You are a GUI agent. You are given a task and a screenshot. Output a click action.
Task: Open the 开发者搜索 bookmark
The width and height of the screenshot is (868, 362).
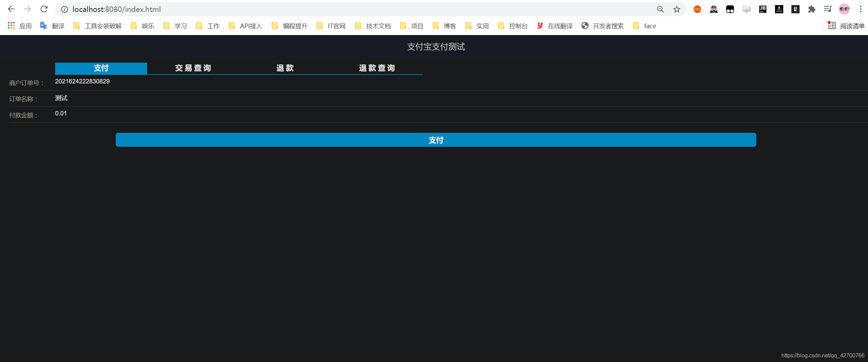[x=602, y=26]
